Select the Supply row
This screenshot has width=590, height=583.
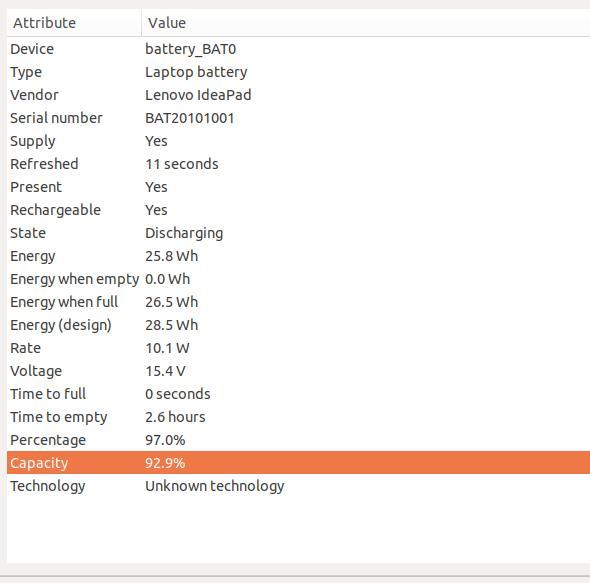298,141
